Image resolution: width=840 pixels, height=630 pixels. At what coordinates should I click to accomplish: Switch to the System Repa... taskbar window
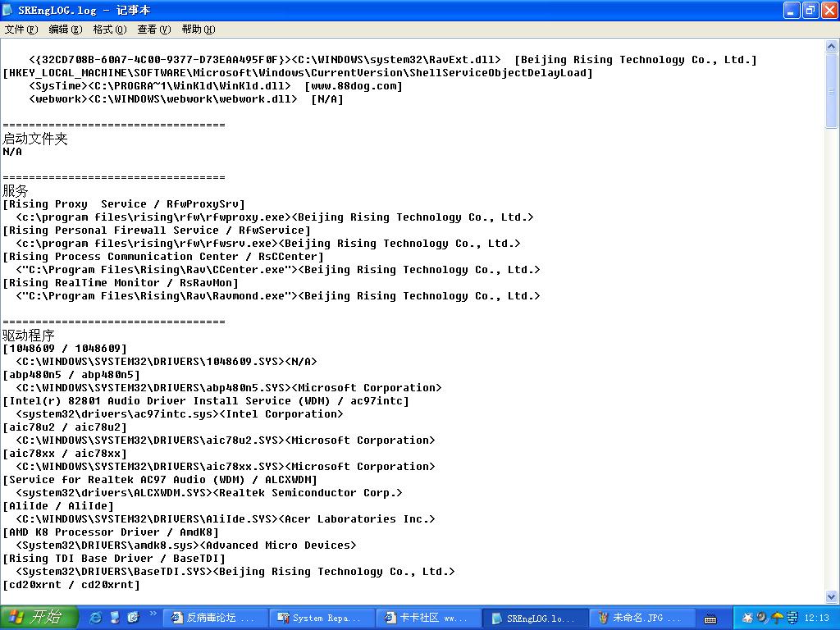(x=321, y=618)
